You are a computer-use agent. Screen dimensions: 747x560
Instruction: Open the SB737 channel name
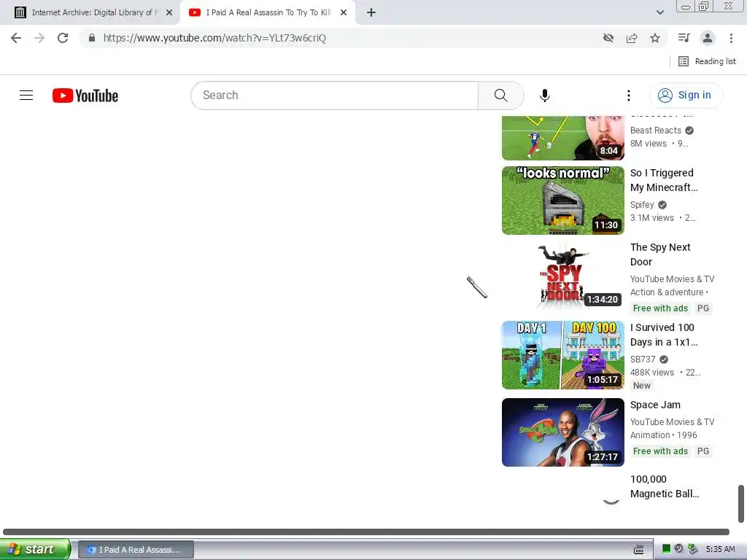coord(643,359)
